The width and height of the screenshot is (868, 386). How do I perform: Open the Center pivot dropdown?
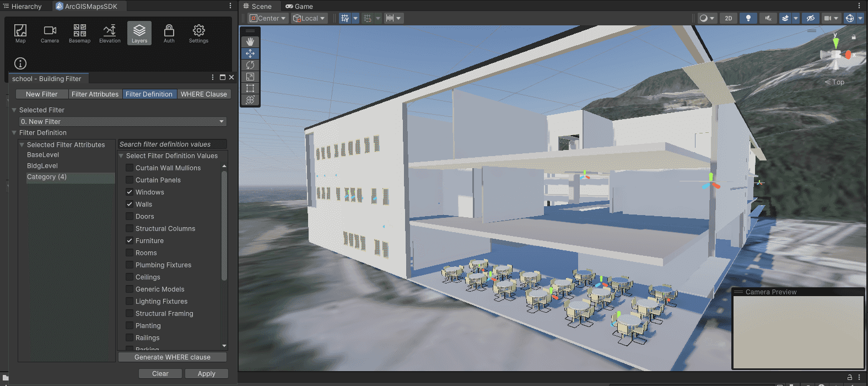(268, 18)
